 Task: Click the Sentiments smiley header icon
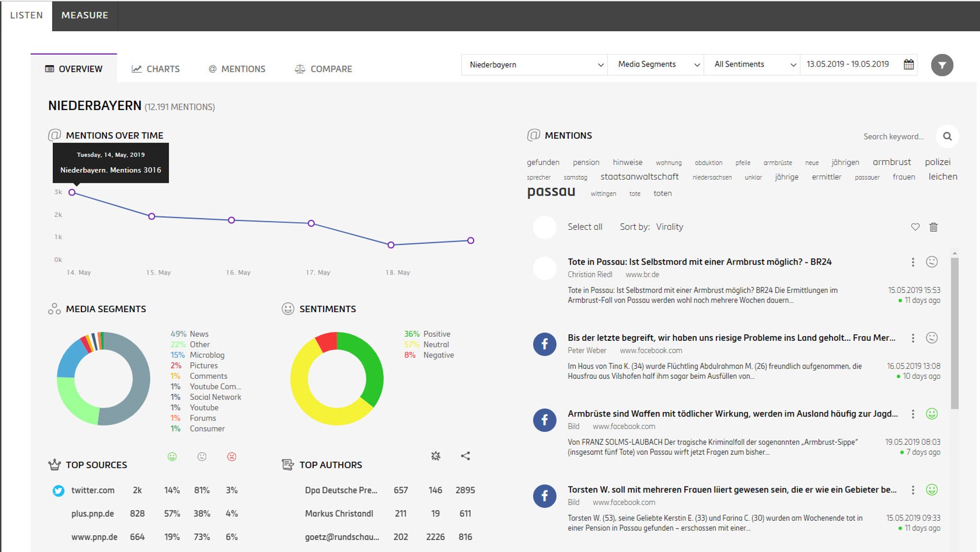tap(288, 309)
